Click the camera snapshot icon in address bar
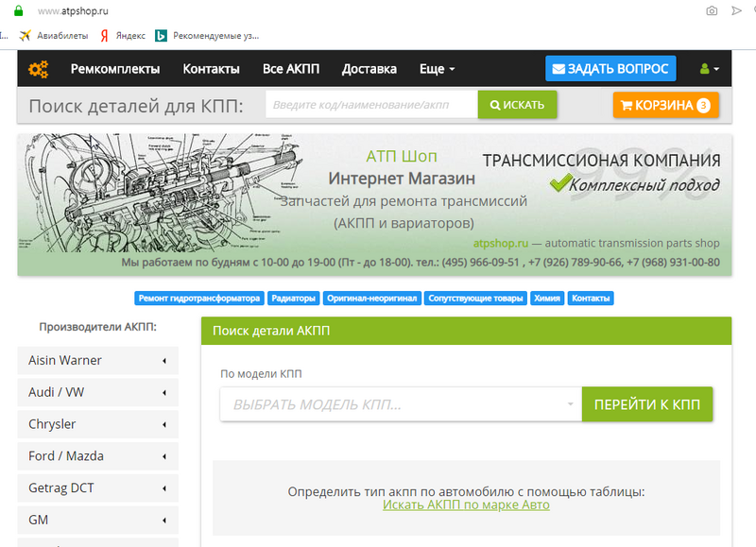Viewport: 756px width, 547px height. 712,10
